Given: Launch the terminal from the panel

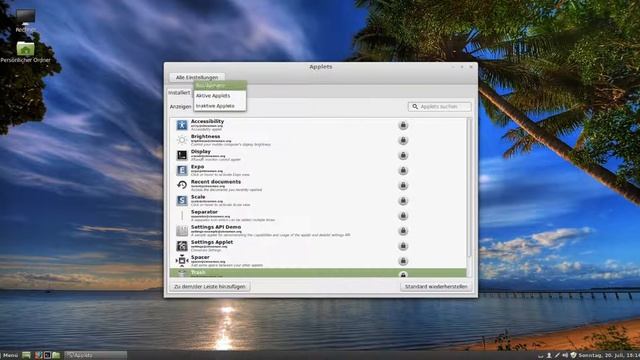Looking at the screenshot, I should pyautogui.click(x=47, y=356).
